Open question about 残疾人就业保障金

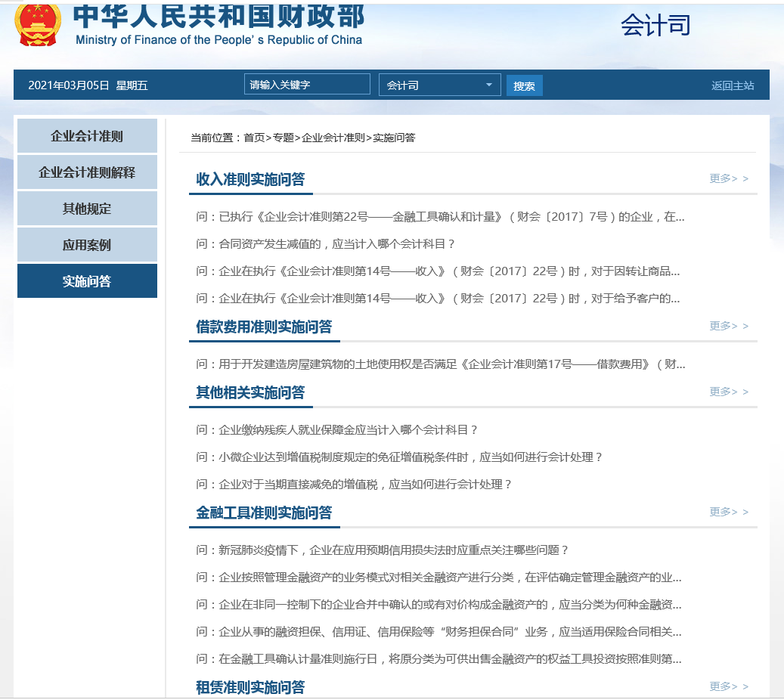click(x=337, y=430)
